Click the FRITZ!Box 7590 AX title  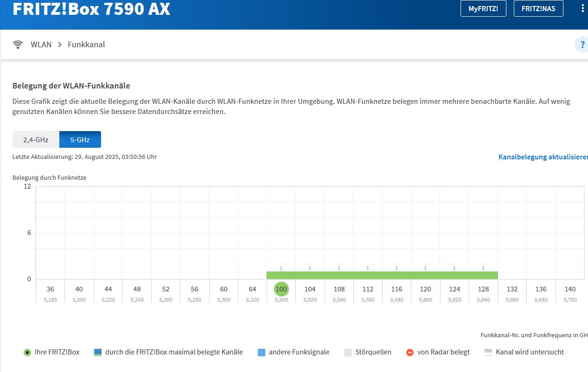pos(91,8)
